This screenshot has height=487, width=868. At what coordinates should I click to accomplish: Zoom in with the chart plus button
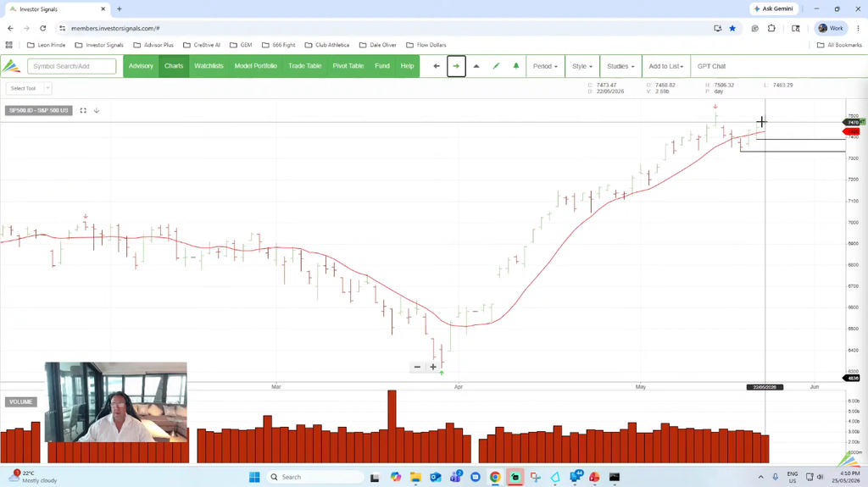pyautogui.click(x=433, y=367)
